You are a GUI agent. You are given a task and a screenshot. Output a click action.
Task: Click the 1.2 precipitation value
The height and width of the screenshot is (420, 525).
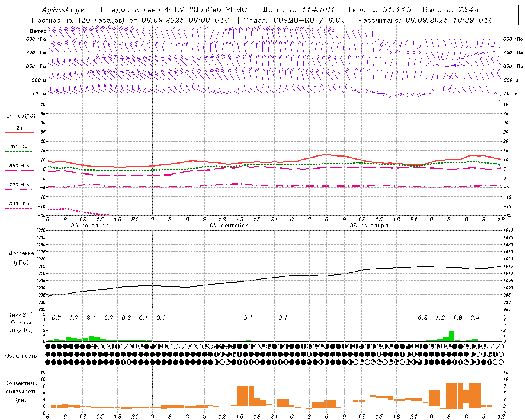[x=440, y=318]
